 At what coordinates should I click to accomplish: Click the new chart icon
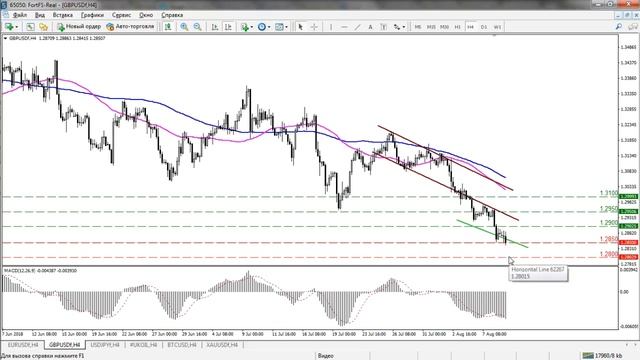click(x=9, y=27)
